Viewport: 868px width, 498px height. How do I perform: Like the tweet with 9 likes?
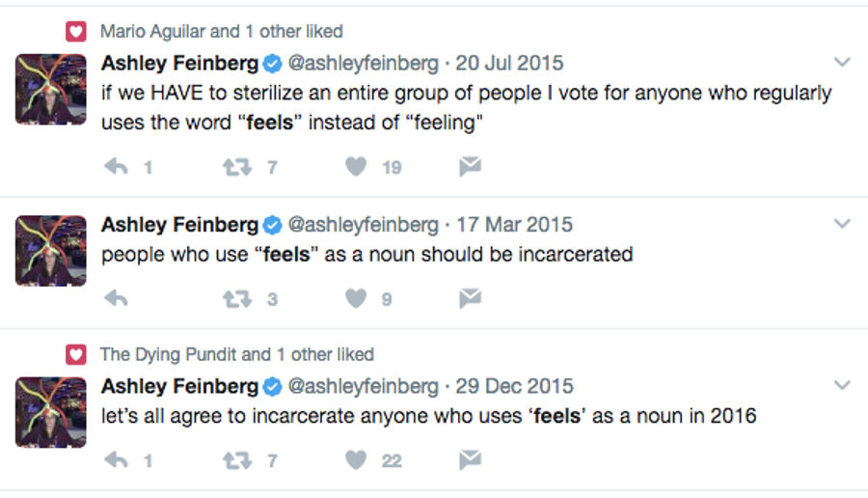(x=356, y=298)
